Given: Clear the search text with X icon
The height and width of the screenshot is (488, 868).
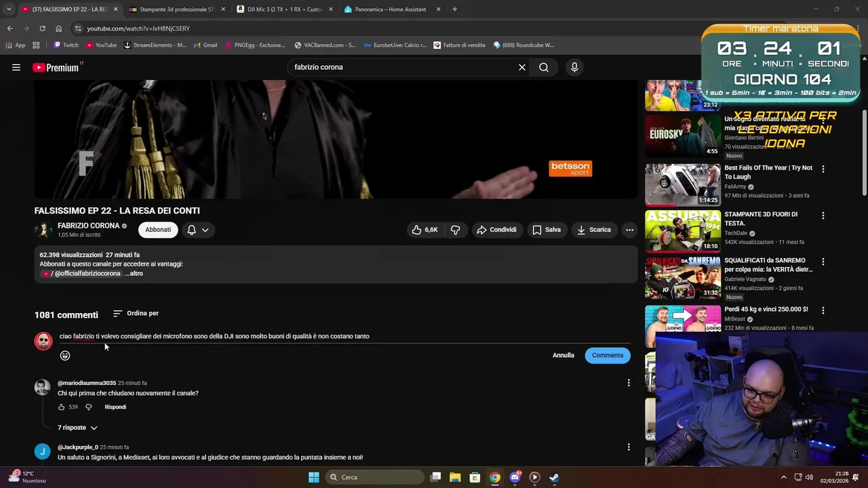Looking at the screenshot, I should pos(522,67).
